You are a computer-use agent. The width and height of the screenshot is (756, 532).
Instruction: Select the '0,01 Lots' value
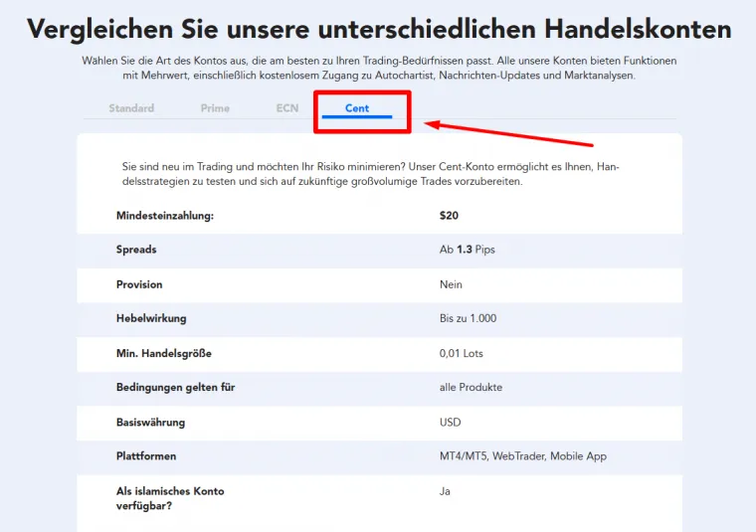[x=462, y=353]
